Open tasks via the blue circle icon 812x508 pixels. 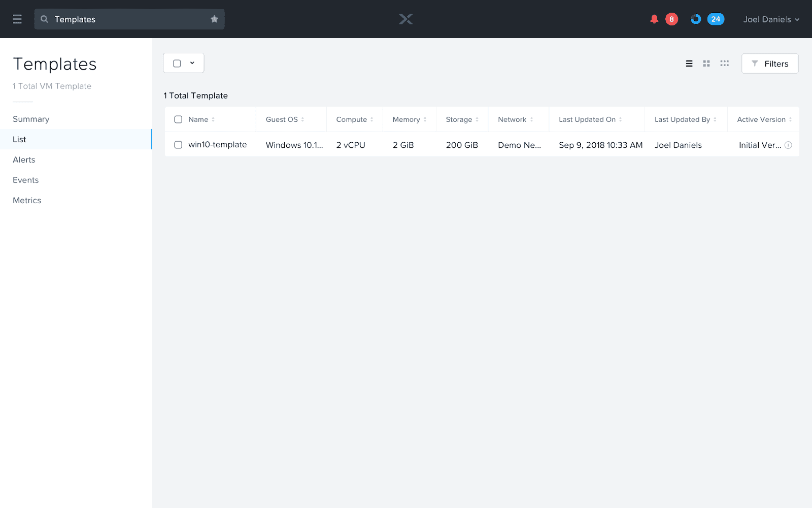[696, 19]
